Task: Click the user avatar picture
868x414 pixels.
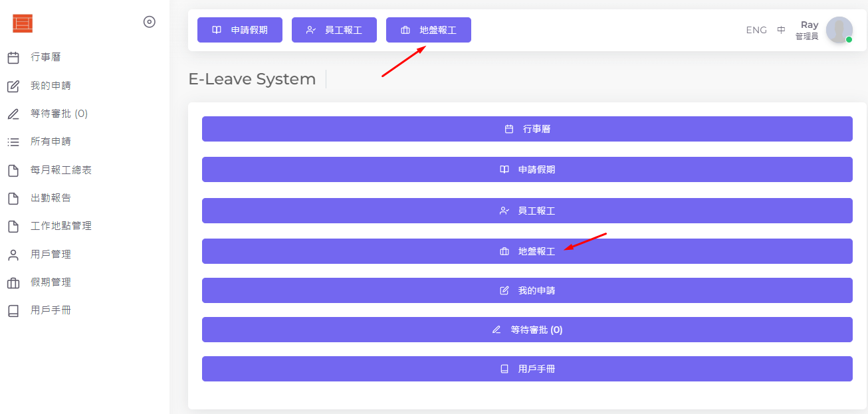Action: [839, 30]
